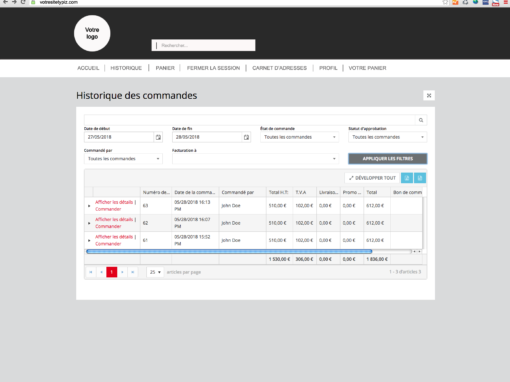This screenshot has width=510, height=382.
Task: Click the browser address bar URL
Action: click(59, 2)
